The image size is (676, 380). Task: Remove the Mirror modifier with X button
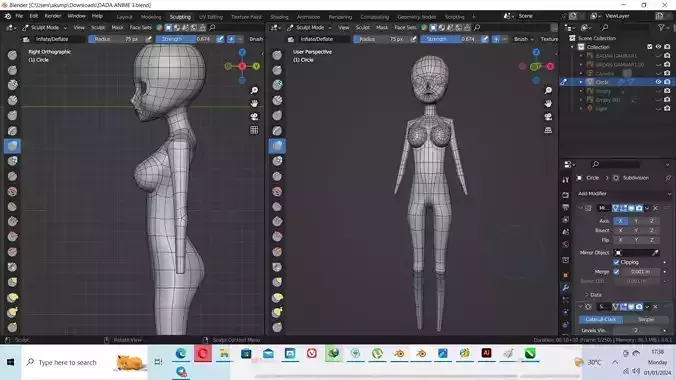click(x=655, y=208)
